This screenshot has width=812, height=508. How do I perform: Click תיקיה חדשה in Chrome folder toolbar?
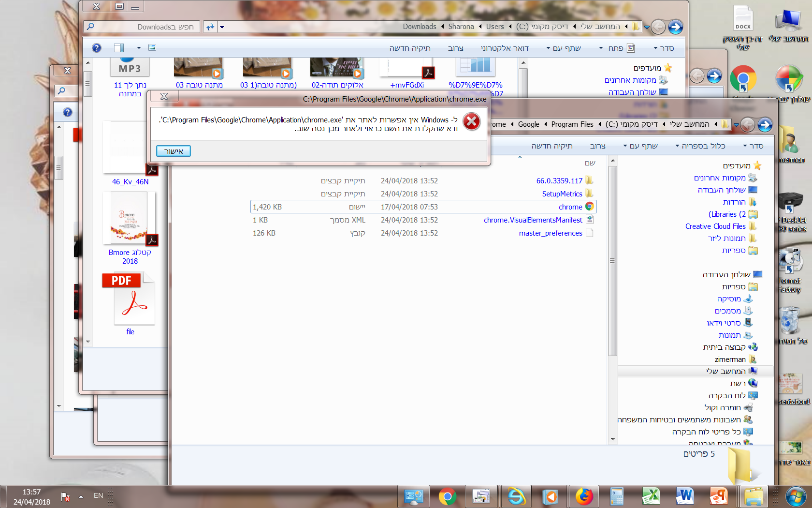(x=552, y=146)
